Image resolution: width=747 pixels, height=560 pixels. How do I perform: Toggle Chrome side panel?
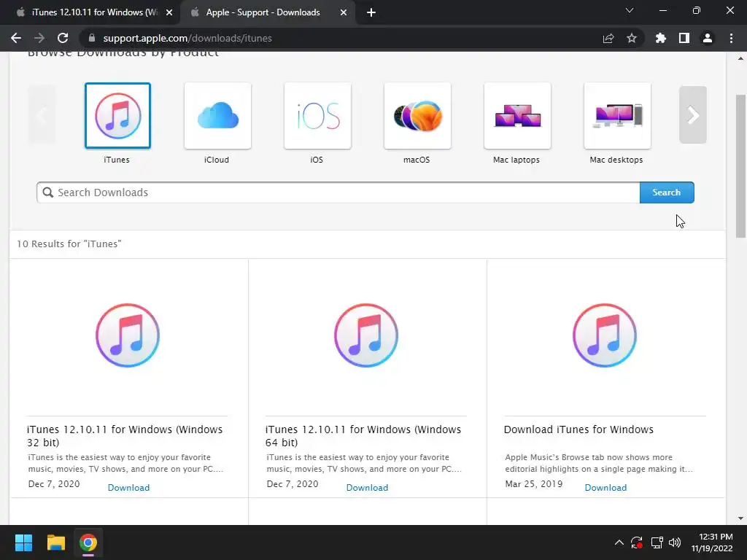click(684, 38)
